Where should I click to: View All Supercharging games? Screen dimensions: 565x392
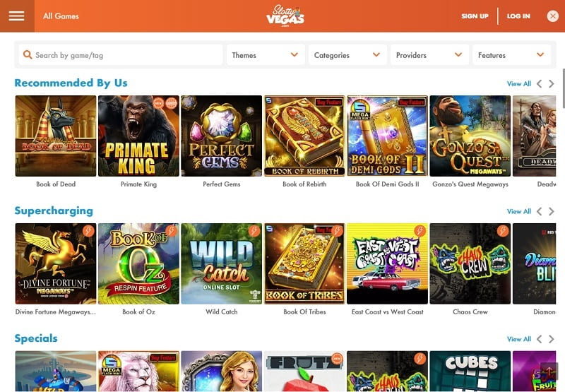point(519,211)
